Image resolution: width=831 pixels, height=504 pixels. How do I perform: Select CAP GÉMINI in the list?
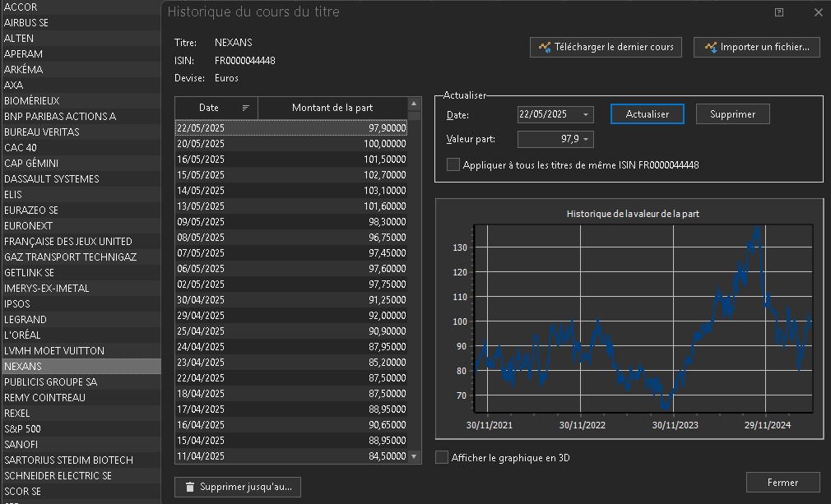pos(81,163)
